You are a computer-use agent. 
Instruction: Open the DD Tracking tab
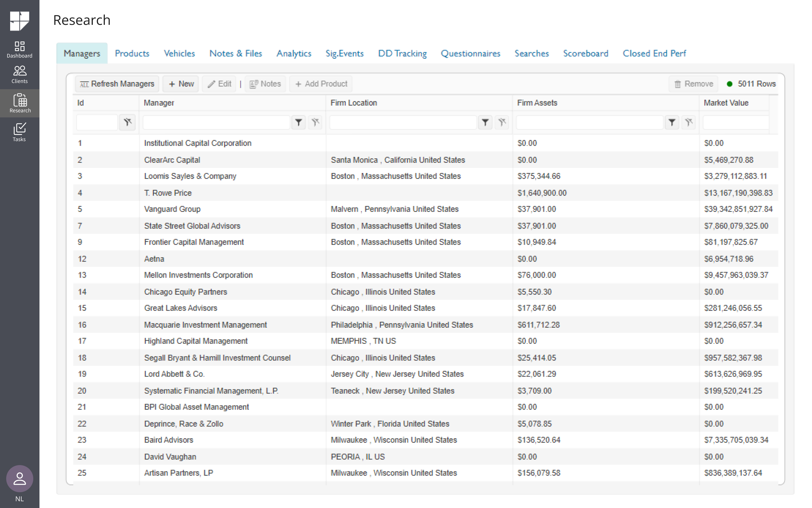402,53
